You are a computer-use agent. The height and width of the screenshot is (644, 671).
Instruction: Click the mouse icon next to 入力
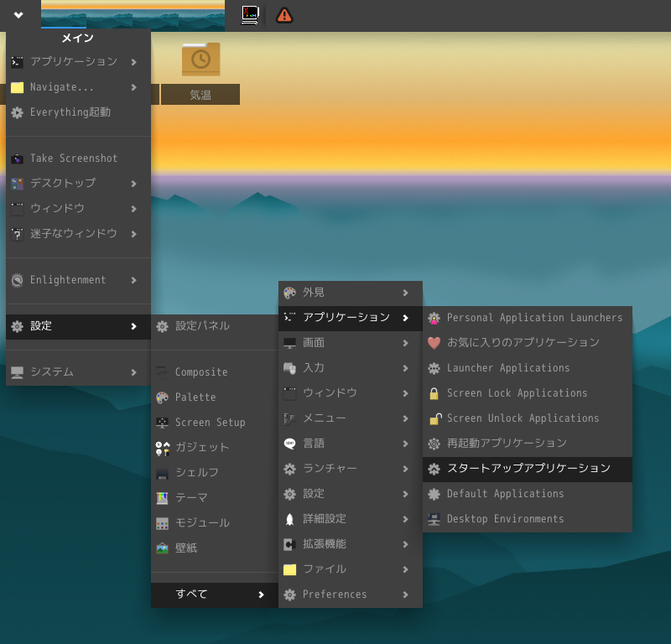click(x=289, y=368)
